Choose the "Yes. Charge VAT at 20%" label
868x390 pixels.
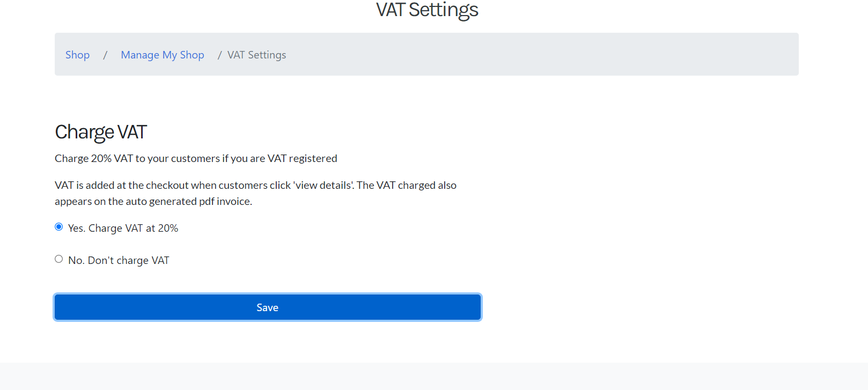pos(123,228)
